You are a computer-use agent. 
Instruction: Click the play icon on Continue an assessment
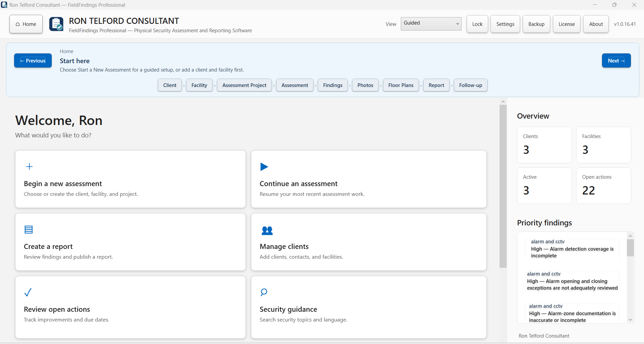(264, 167)
